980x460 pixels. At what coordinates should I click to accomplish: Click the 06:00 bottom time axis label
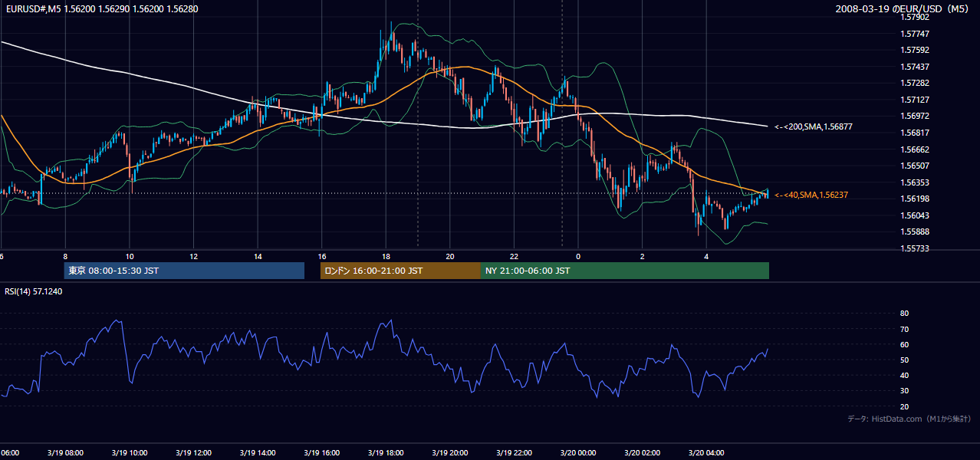click(x=9, y=452)
